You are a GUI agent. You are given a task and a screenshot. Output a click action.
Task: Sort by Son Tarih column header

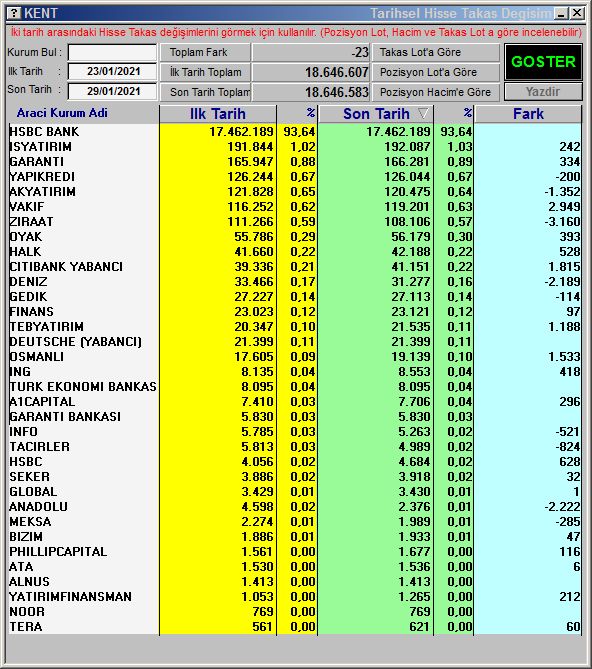(376, 114)
